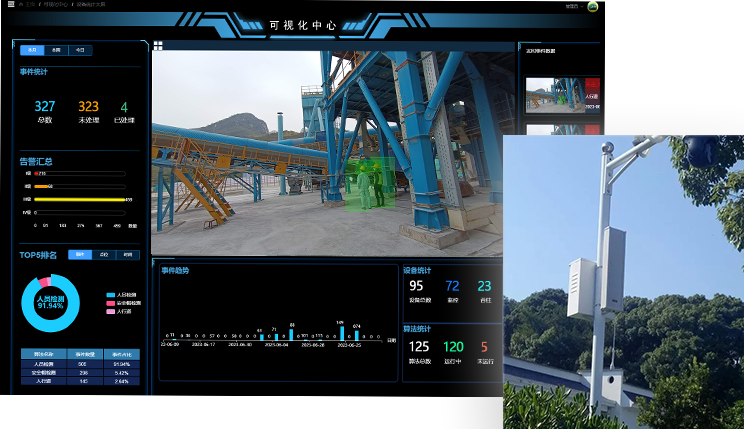
Task: Select middle TOP5排名 filter tab
Action: [104, 255]
